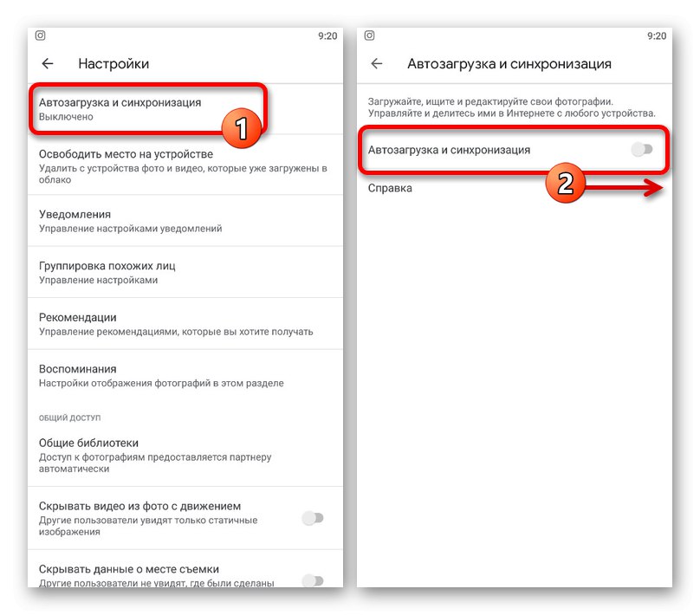Tap Instagram status icon on left screen

40,36
